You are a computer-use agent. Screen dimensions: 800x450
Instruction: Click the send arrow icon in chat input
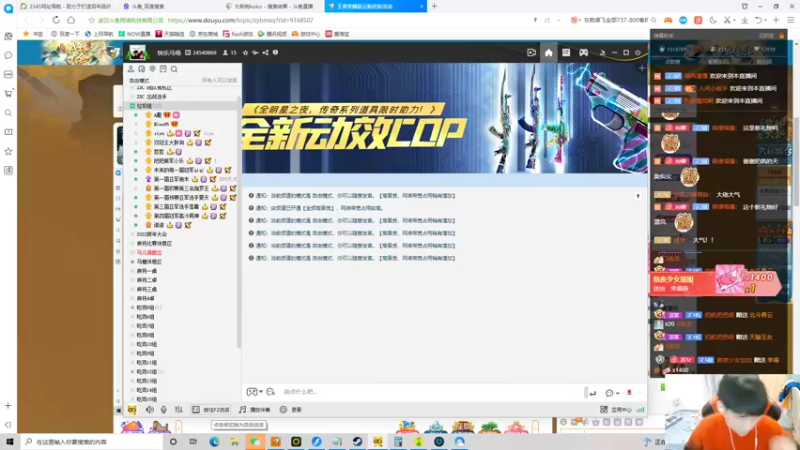(592, 393)
